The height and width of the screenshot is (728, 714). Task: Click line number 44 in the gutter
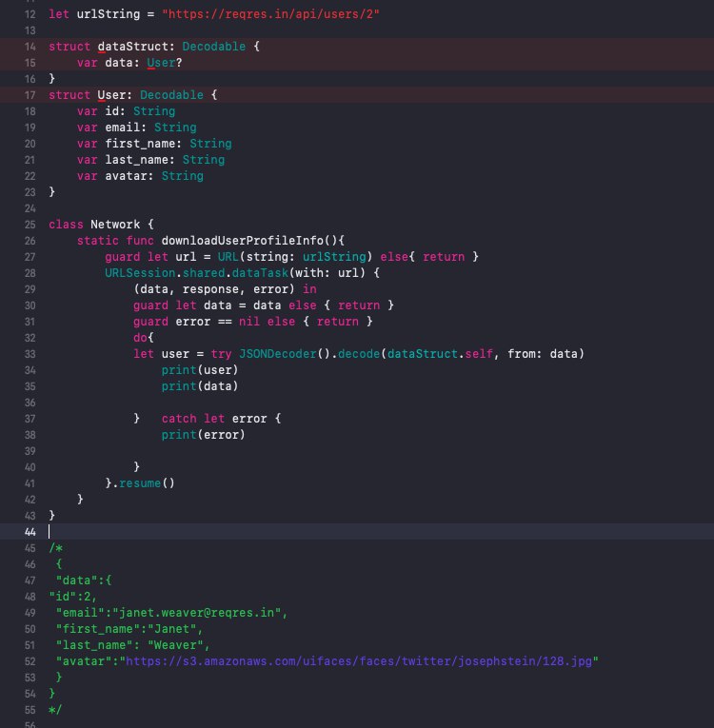coord(30,532)
